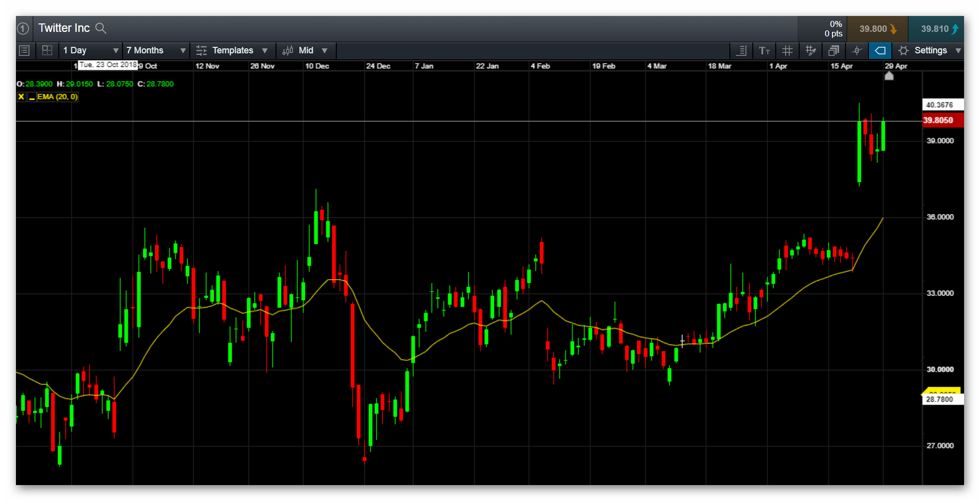This screenshot has width=980, height=501.
Task: Click the circled number one chart icon
Action: [x=23, y=28]
